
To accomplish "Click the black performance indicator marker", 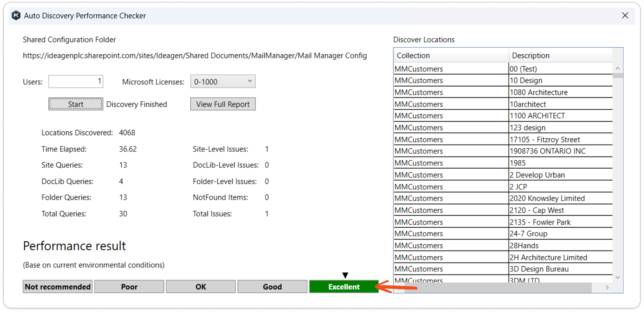I will tap(345, 275).
